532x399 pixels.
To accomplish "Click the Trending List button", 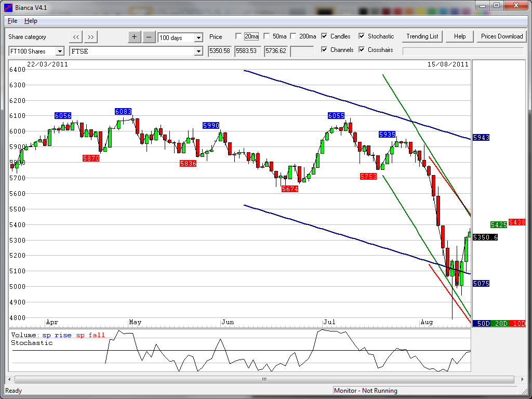I will (422, 36).
